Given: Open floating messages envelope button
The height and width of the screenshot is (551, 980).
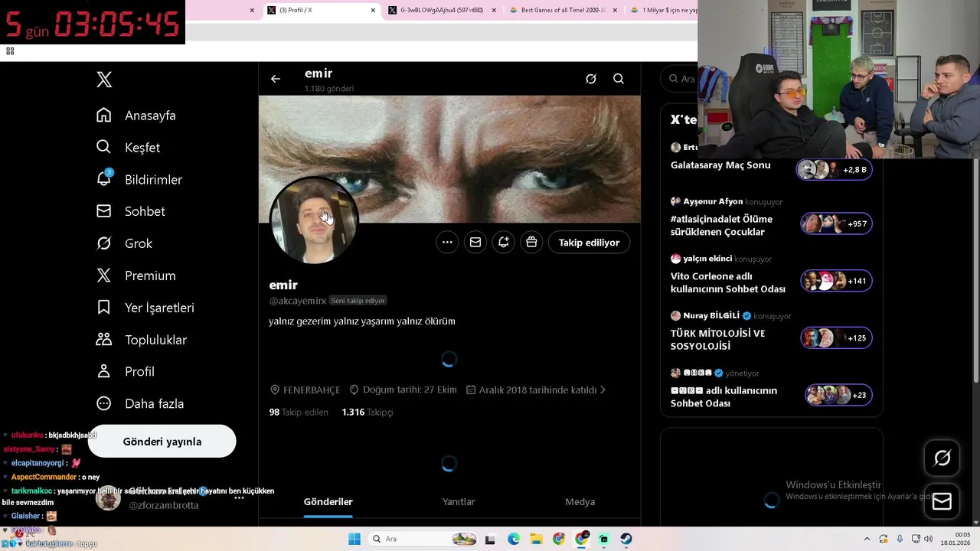Looking at the screenshot, I should pyautogui.click(x=942, y=501).
